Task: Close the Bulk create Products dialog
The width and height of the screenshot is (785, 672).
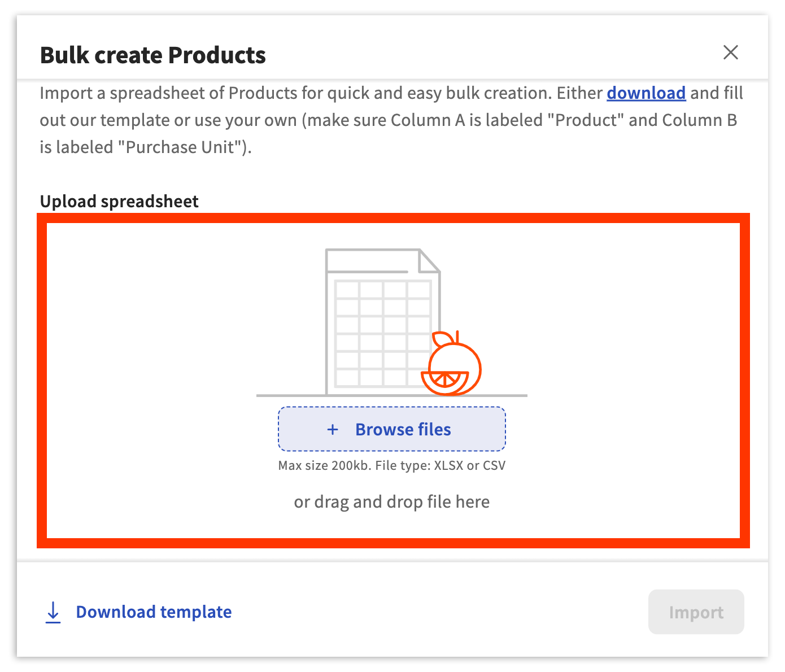Action: click(x=731, y=53)
